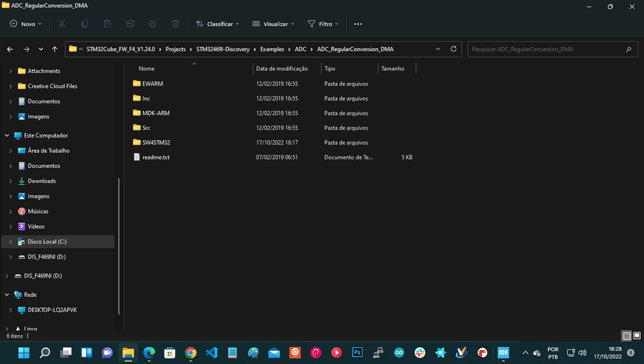The image size is (644, 364).
Task: Open Windows Start menu
Action: [x=24, y=352]
